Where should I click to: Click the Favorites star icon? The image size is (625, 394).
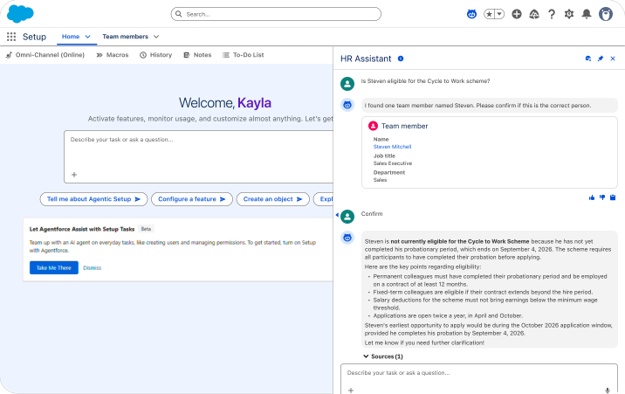pyautogui.click(x=489, y=14)
